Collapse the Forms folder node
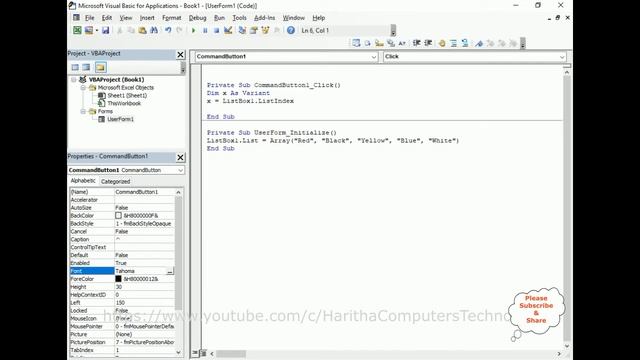 point(83,111)
